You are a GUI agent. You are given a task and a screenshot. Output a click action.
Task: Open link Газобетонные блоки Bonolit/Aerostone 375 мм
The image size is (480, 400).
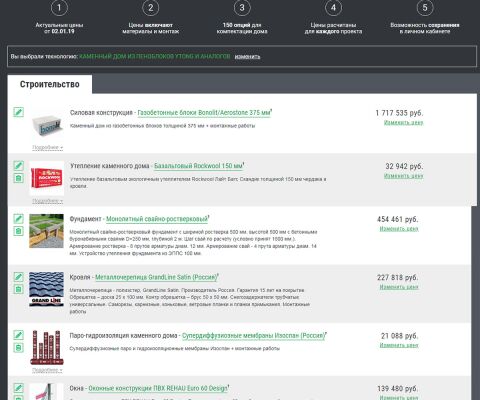click(204, 113)
